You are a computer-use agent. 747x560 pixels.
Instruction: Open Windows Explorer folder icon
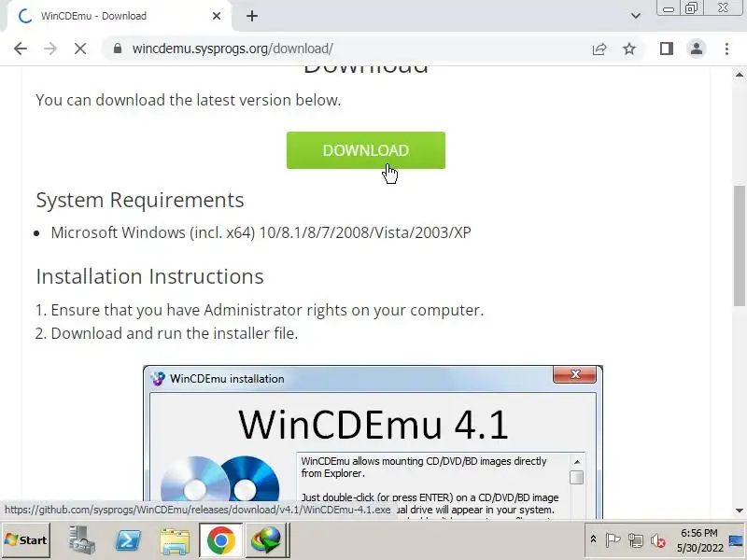tap(175, 540)
